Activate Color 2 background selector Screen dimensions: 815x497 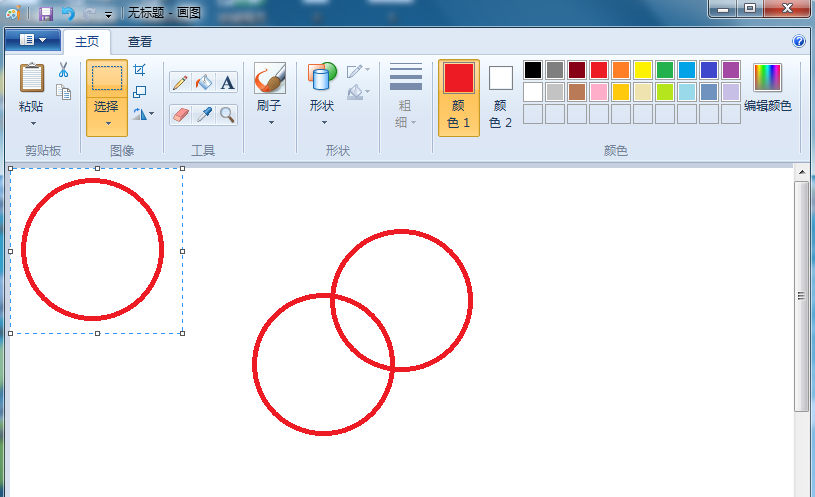point(501,98)
